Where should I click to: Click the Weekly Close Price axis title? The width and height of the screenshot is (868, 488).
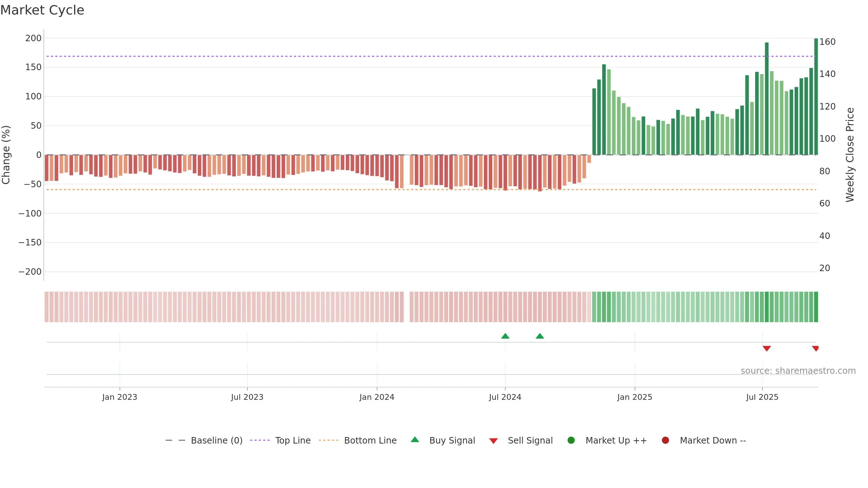[x=850, y=155]
